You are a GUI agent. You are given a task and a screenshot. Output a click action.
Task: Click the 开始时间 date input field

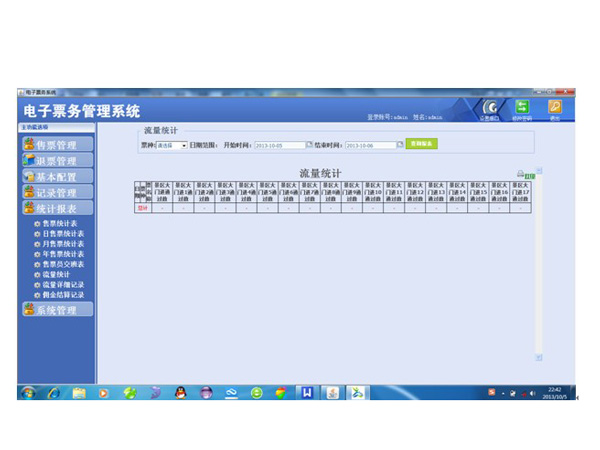[280, 145]
